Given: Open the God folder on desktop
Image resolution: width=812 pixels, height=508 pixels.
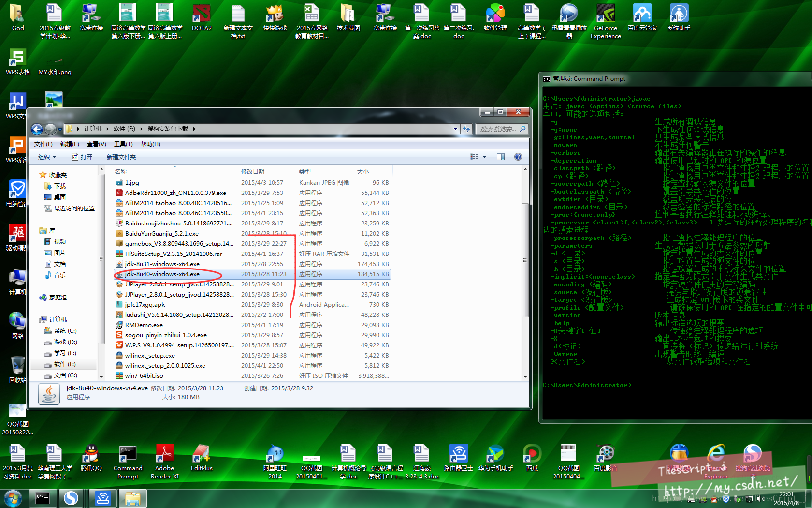Looking at the screenshot, I should [18, 17].
